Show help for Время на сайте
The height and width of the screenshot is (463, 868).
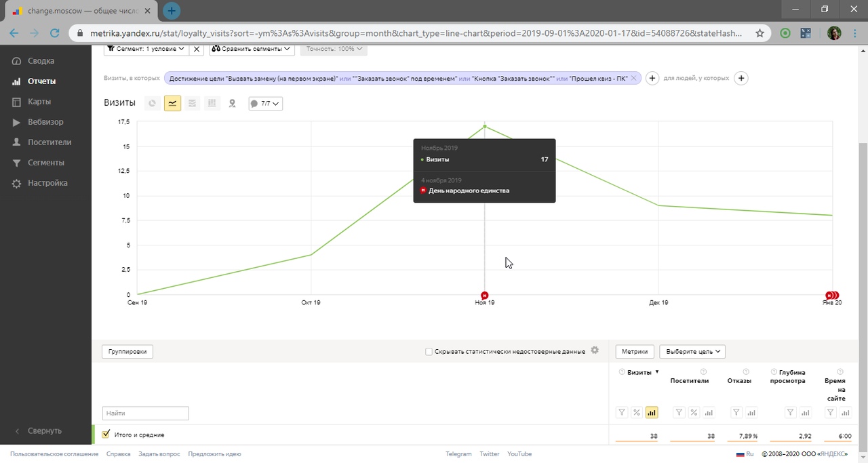(x=840, y=371)
